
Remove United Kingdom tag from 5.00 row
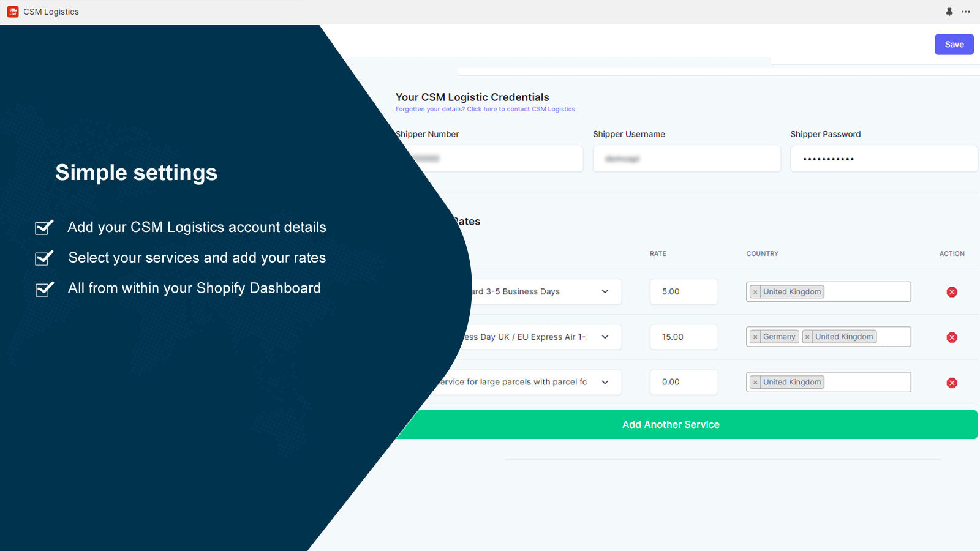point(755,292)
